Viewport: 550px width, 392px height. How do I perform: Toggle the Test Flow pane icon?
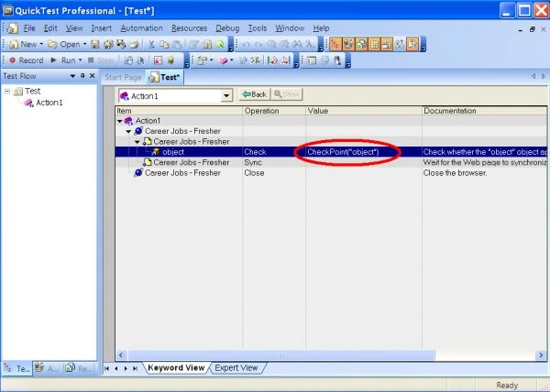pos(335,44)
